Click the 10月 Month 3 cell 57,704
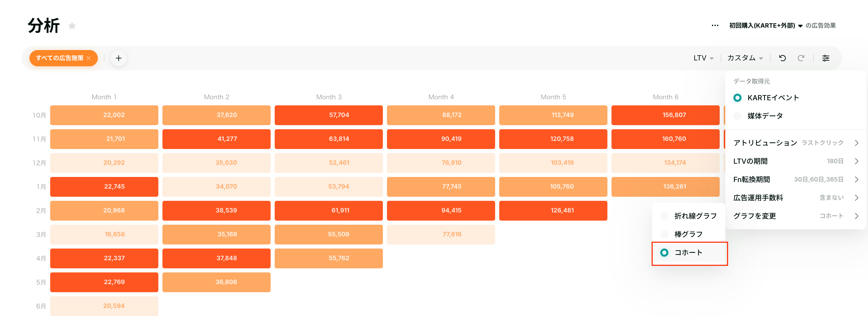The width and height of the screenshot is (868, 328). pos(329,115)
